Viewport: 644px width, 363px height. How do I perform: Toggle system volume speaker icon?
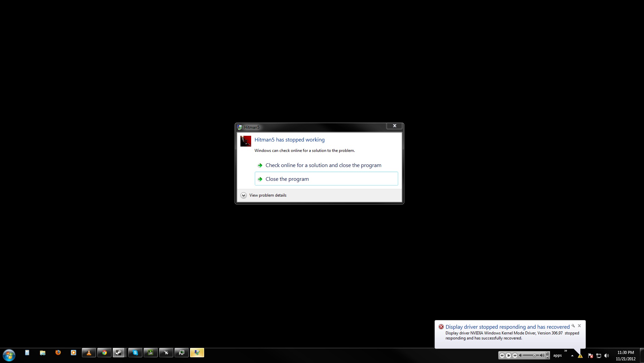(606, 356)
